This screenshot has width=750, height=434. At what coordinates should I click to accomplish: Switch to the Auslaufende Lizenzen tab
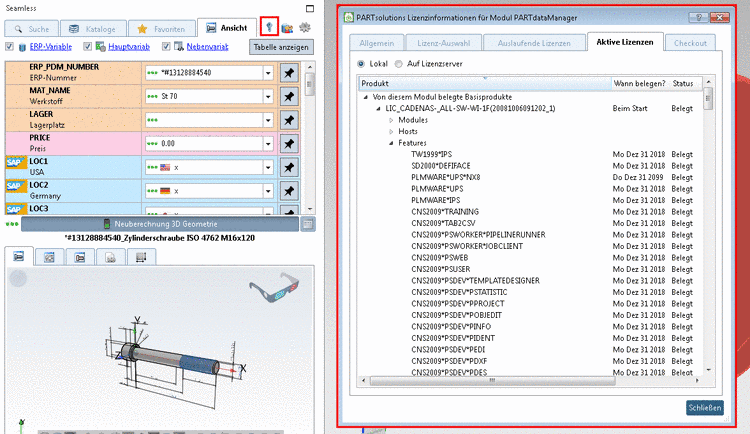click(534, 43)
